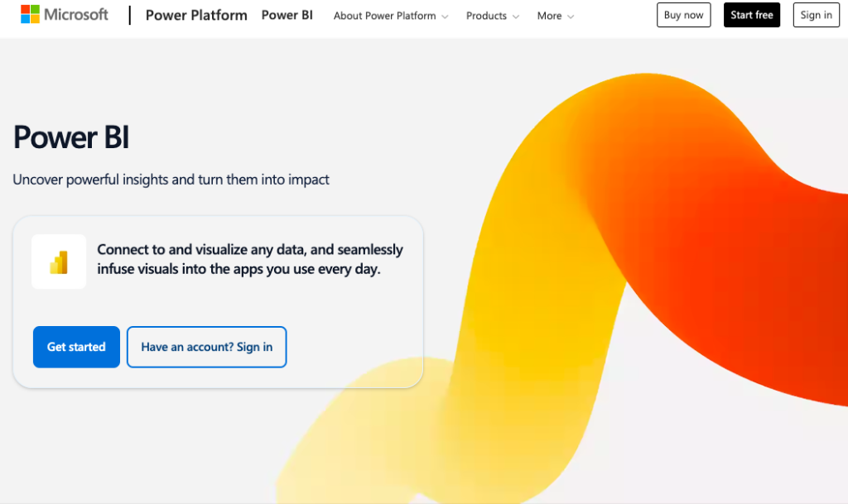
Task: Click the yellow square in the Microsoft logo
Action: [x=35, y=17]
